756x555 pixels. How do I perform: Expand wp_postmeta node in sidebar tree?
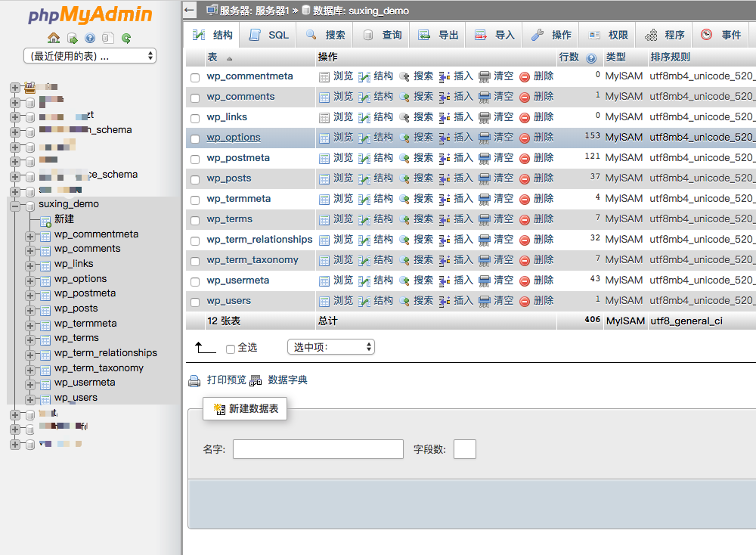click(30, 296)
